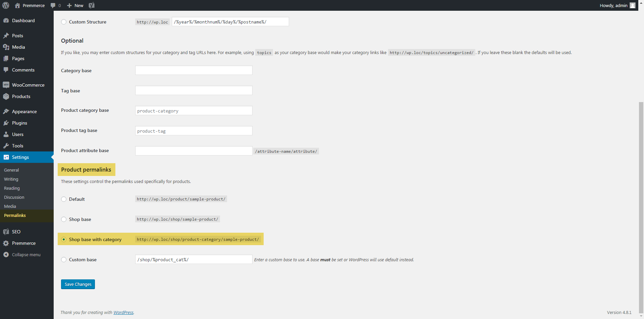
Task: Open the Yoast SEO icon in admin bar
Action: click(x=92, y=5)
